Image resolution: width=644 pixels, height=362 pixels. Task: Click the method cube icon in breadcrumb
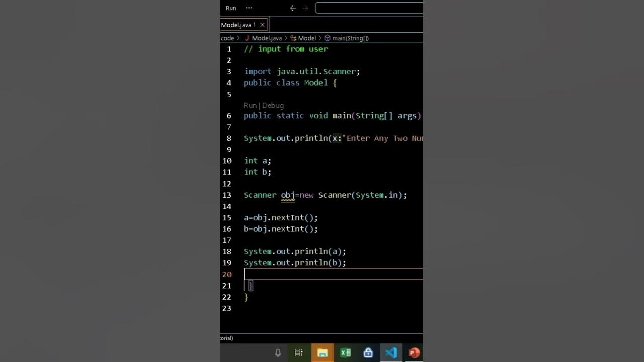click(327, 38)
